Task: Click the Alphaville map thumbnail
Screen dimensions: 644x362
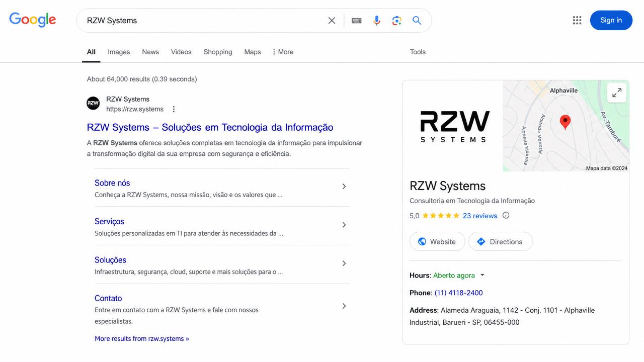Action: [x=566, y=126]
